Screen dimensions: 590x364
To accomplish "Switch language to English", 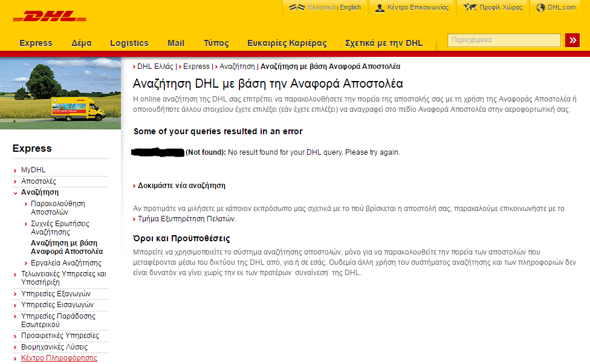I will (x=351, y=7).
